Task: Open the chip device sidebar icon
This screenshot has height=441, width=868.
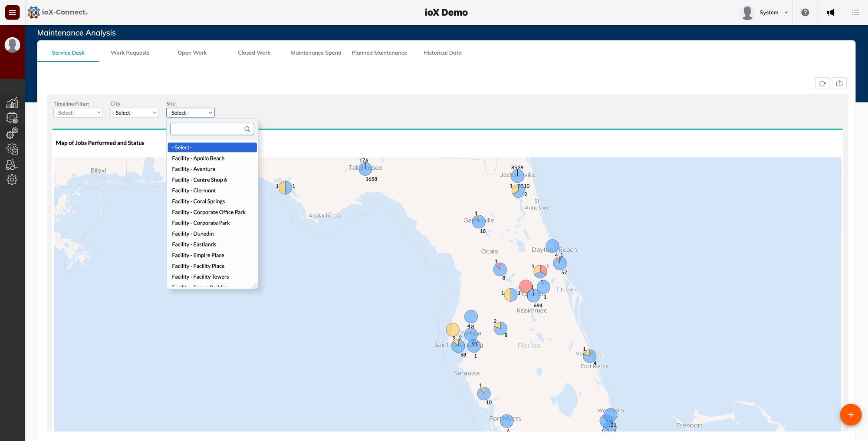Action: 12,118
